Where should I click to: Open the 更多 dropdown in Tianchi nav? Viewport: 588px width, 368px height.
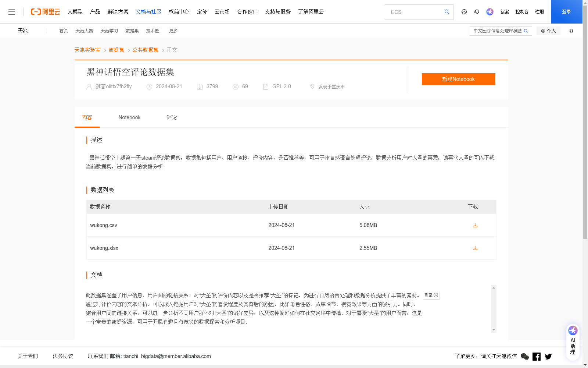pos(173,31)
